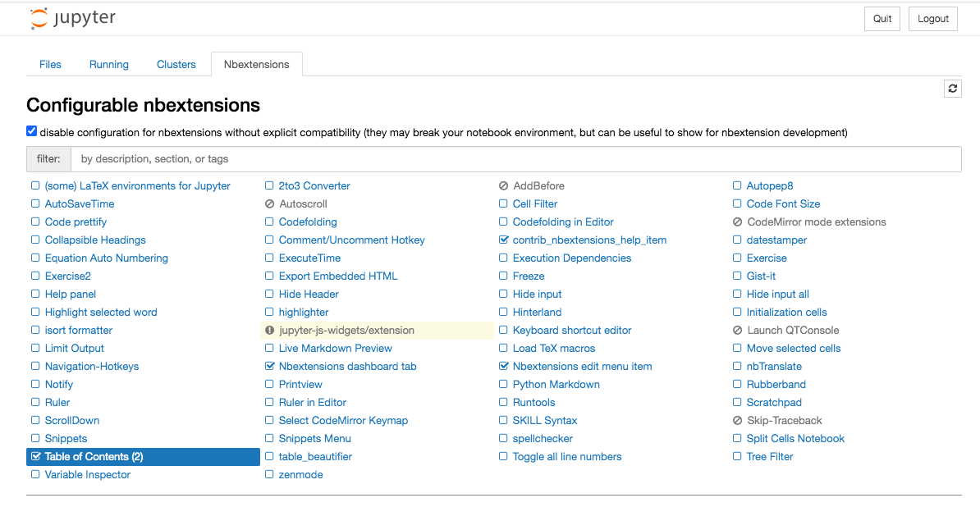Enable the Autopep8 checkbox
The width and height of the screenshot is (980, 507).
pos(737,185)
